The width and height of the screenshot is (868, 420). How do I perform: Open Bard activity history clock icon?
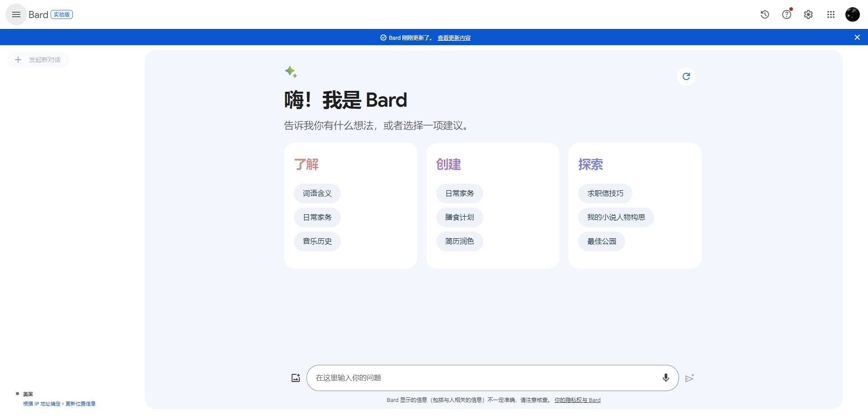pyautogui.click(x=765, y=14)
